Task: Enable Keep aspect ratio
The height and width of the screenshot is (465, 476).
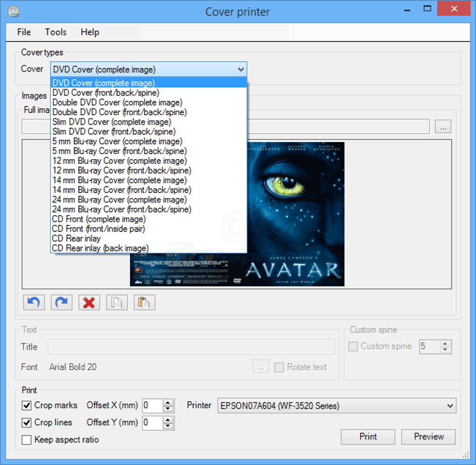Action: click(27, 439)
